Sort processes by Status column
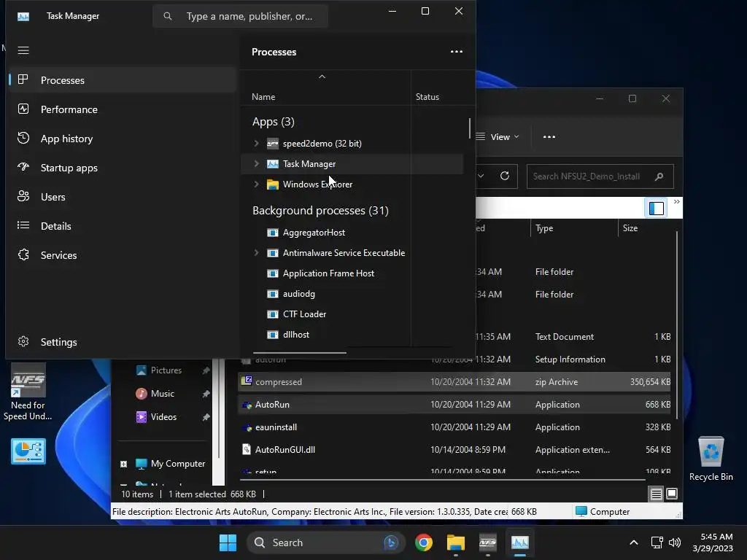The height and width of the screenshot is (560, 747). point(427,97)
